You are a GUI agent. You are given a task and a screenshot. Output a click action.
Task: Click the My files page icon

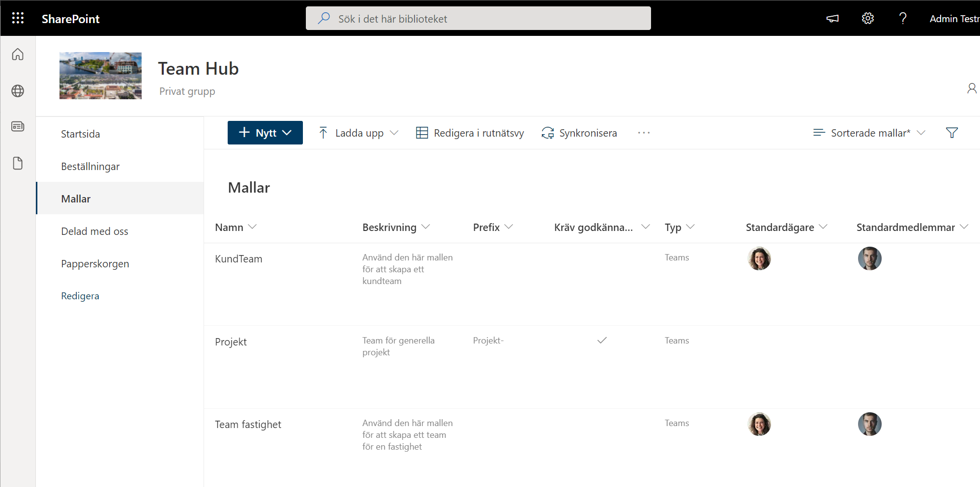click(x=18, y=163)
